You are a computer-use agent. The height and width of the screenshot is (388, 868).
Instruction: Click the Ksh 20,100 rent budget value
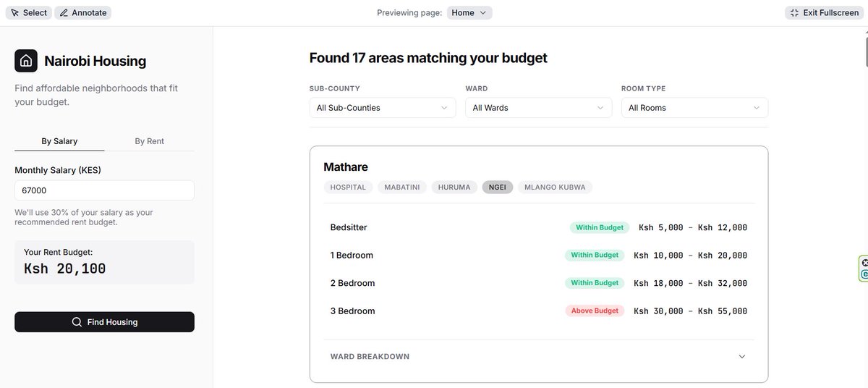[65, 269]
